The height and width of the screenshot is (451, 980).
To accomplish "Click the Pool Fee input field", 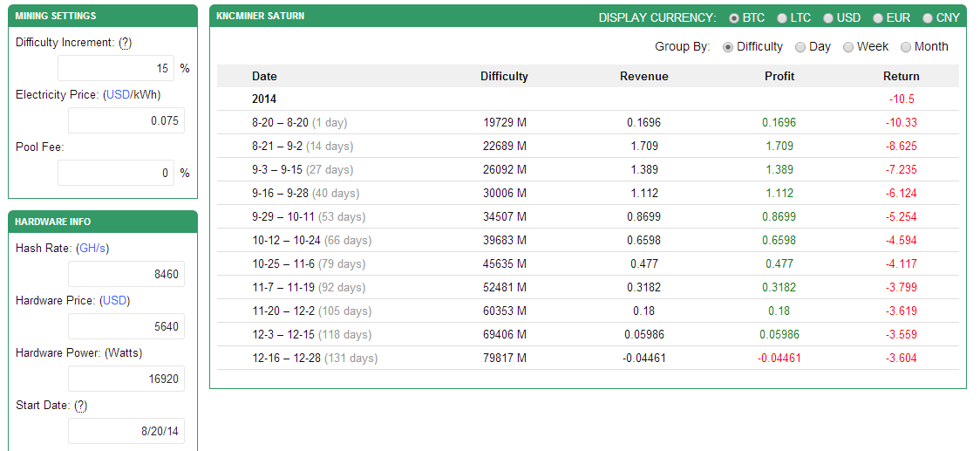I will coord(116,173).
